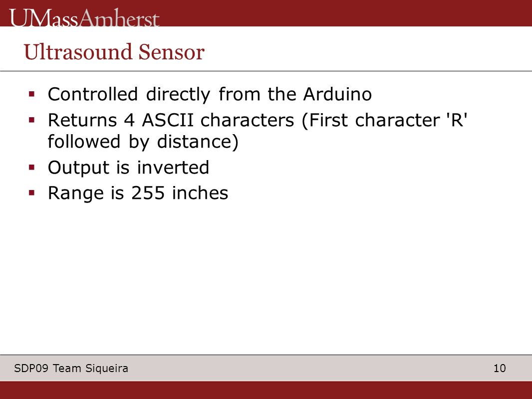
Task: Click the fourth red bullet square
Action: click(x=32, y=193)
